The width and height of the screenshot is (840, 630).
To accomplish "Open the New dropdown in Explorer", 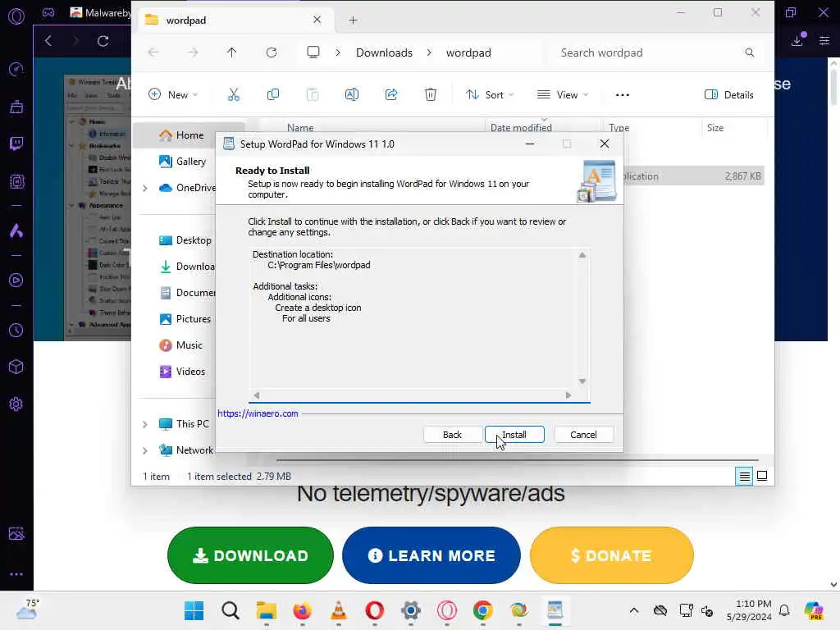I will [173, 95].
